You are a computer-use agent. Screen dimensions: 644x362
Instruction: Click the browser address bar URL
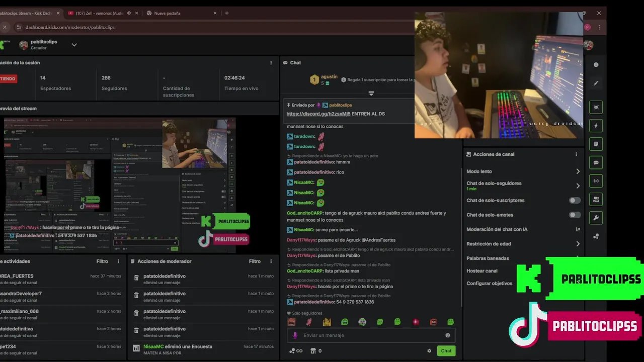70,27
